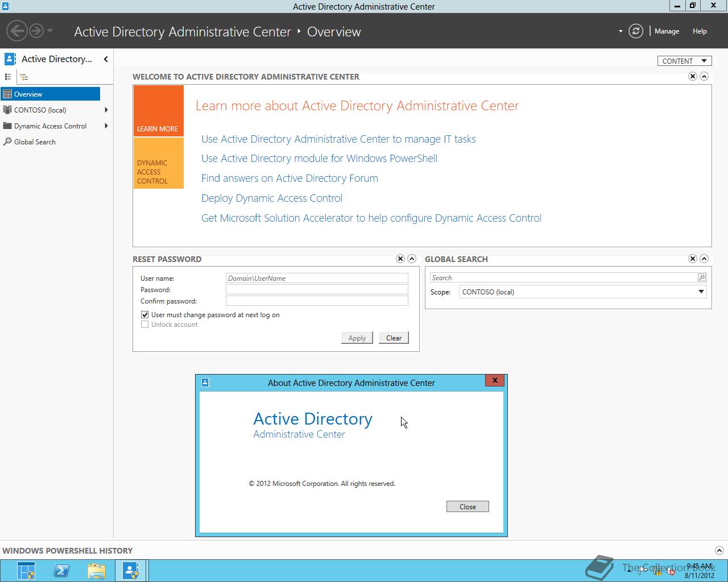Click the Confirm password field

[317, 301]
